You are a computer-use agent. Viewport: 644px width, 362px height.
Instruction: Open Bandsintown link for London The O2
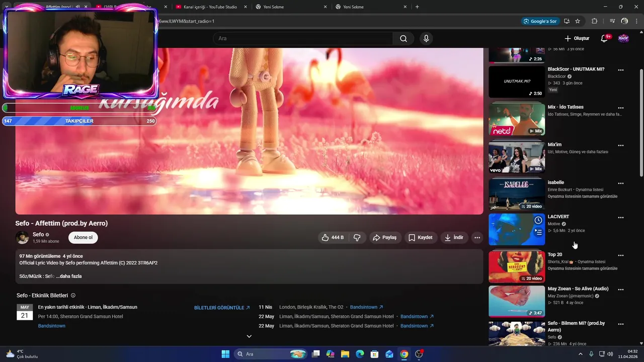click(366, 307)
